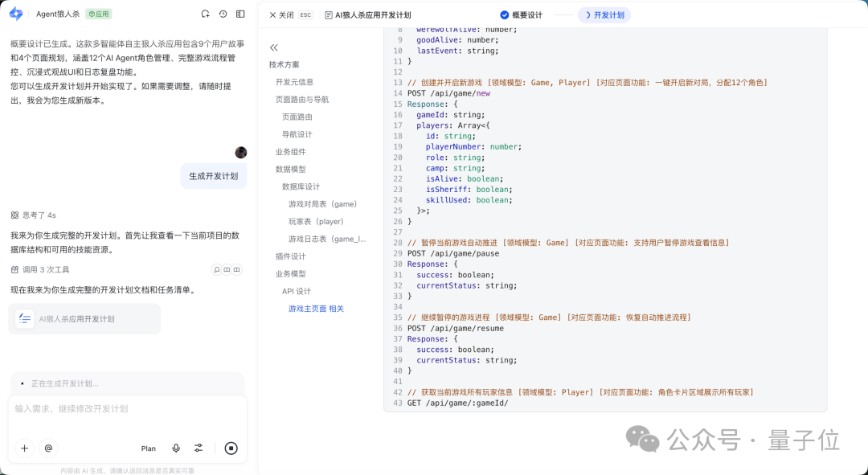Select 数据模型 in the outline
Screen dimensions: 868x475
[291, 170]
